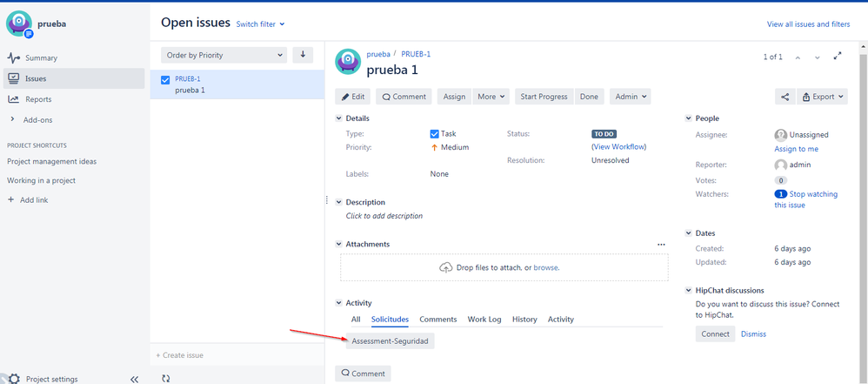Click the watchers count badge

click(x=780, y=194)
